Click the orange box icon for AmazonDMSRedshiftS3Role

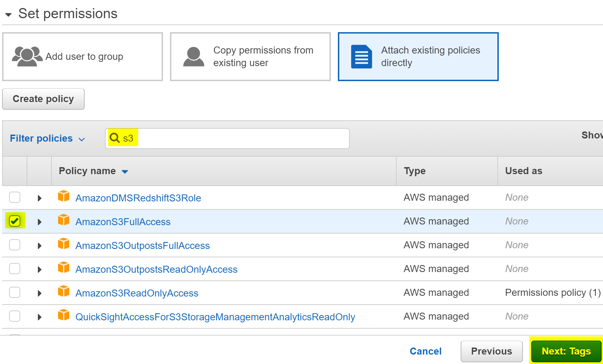tap(63, 197)
